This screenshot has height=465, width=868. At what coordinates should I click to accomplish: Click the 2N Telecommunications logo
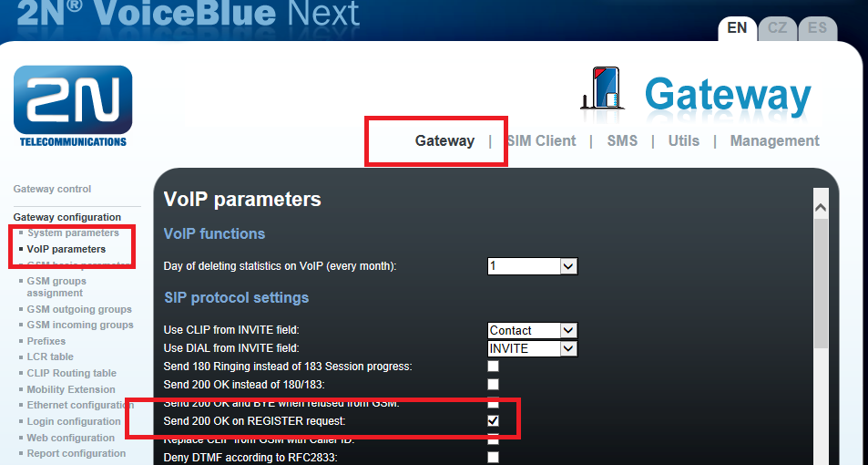73,105
